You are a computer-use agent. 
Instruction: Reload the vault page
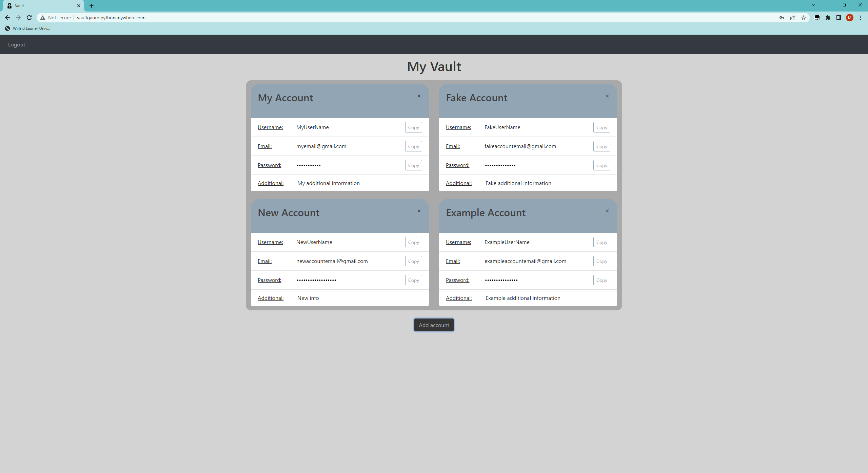(29, 18)
